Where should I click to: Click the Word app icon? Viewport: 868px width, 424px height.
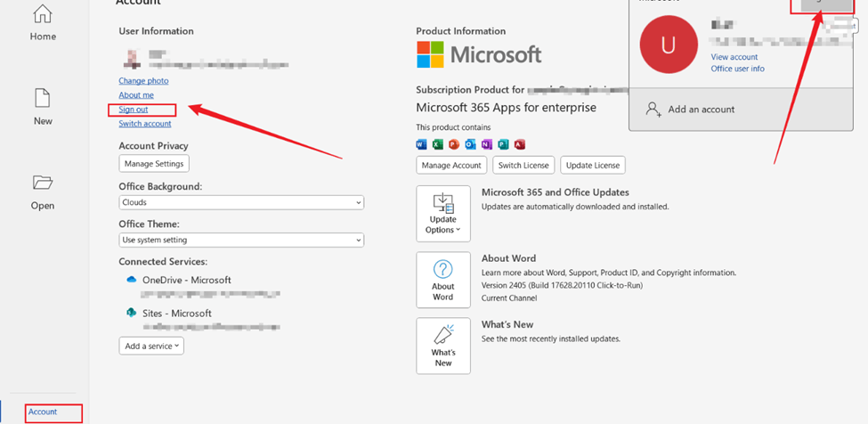[x=421, y=144]
